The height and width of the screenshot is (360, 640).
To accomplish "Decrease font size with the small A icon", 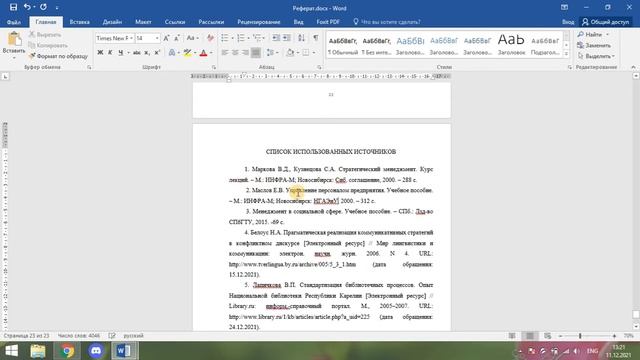I will (177, 38).
